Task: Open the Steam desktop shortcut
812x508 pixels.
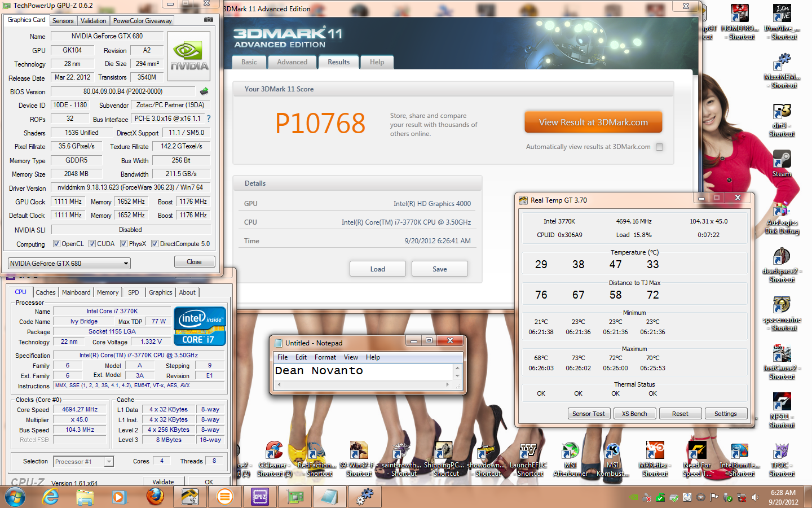Action: [x=782, y=164]
